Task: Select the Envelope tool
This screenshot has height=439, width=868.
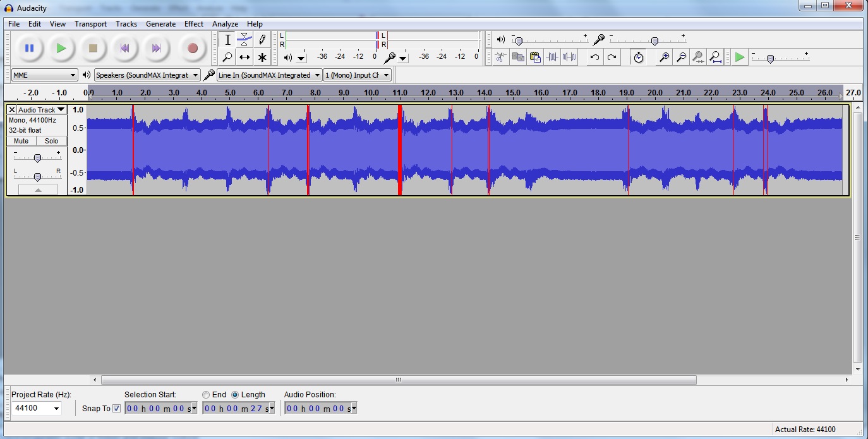Action: pyautogui.click(x=244, y=40)
